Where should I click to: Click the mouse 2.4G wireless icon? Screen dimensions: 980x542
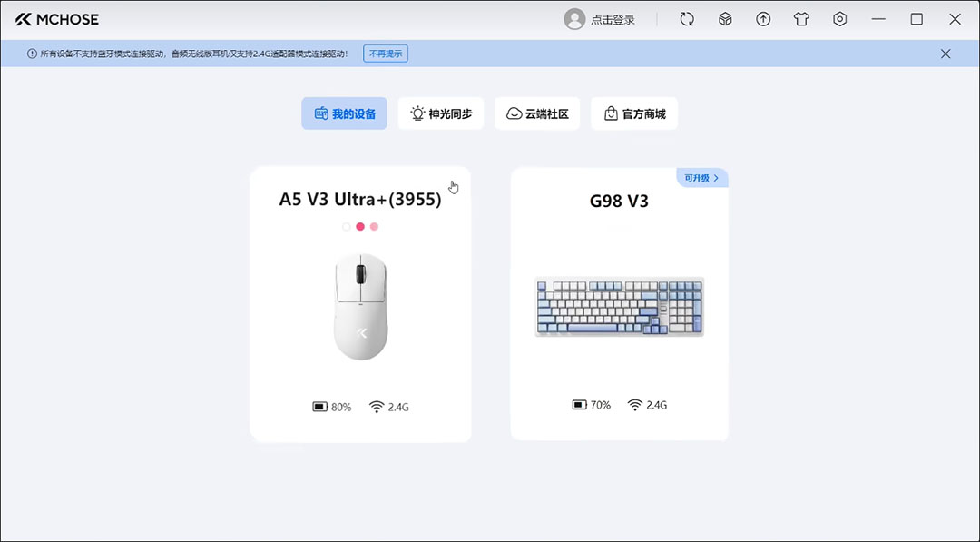point(377,407)
